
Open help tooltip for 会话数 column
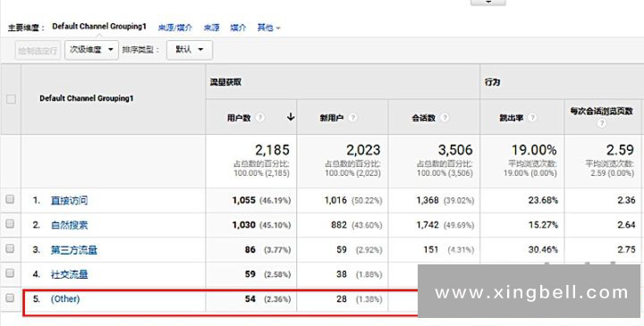(x=445, y=118)
